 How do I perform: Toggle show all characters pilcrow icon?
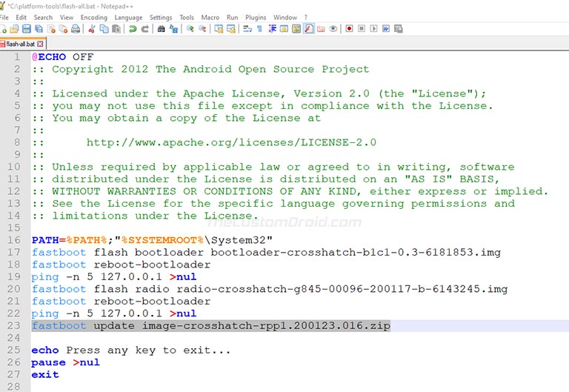tap(259, 29)
